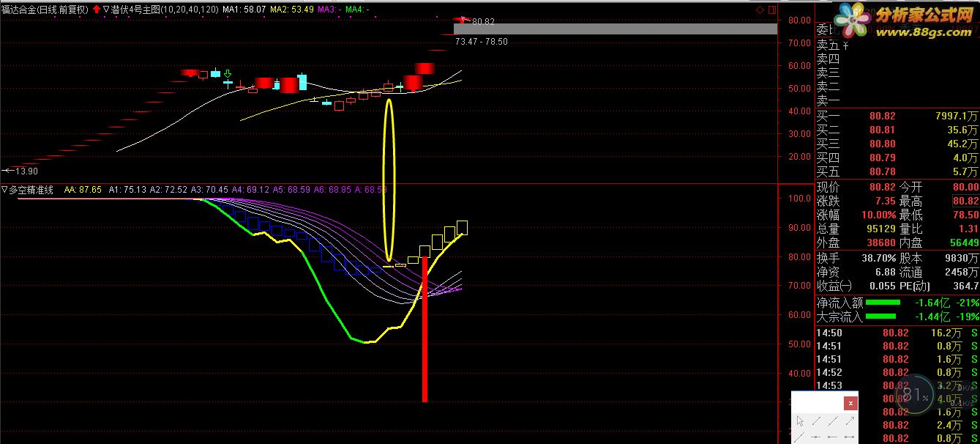
Task: Select the extended straight line tool
Action: pyautogui.click(x=833, y=421)
